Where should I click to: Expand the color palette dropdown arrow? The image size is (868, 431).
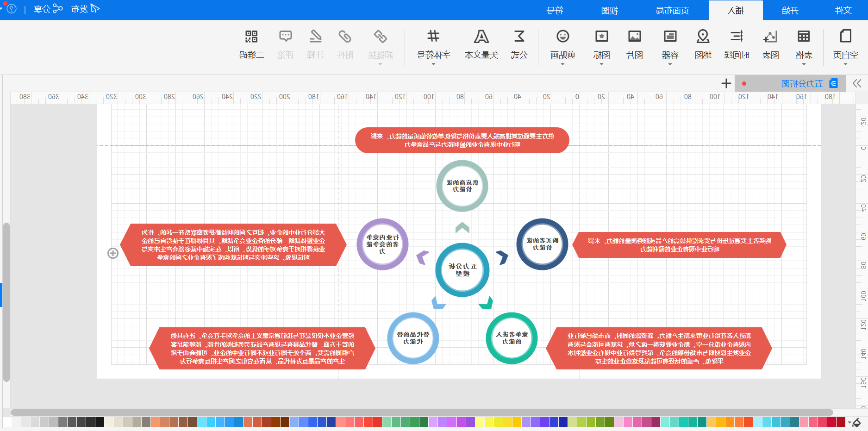click(849, 423)
